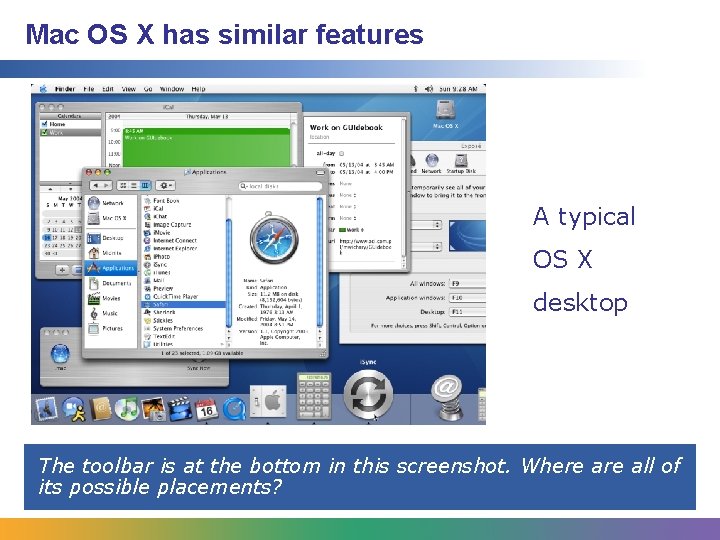Open the Finder menu
This screenshot has width=720, height=540.
tap(65, 89)
